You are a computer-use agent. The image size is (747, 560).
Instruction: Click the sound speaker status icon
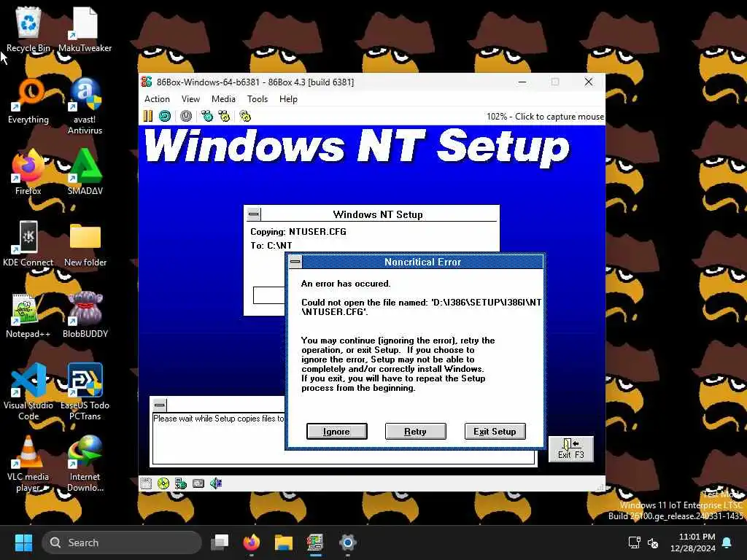point(216,484)
